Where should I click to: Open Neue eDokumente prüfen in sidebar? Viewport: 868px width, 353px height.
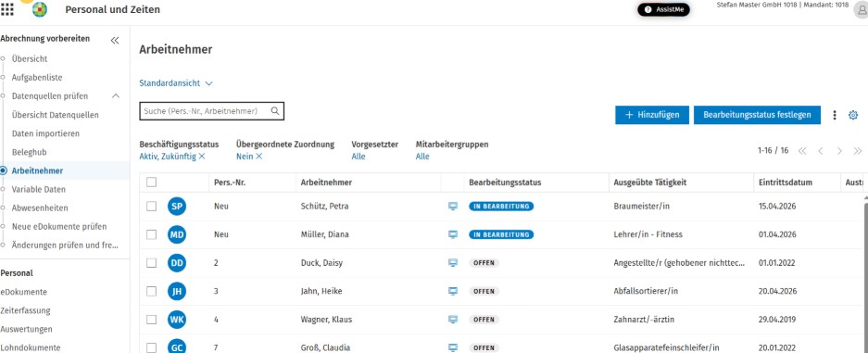point(59,226)
